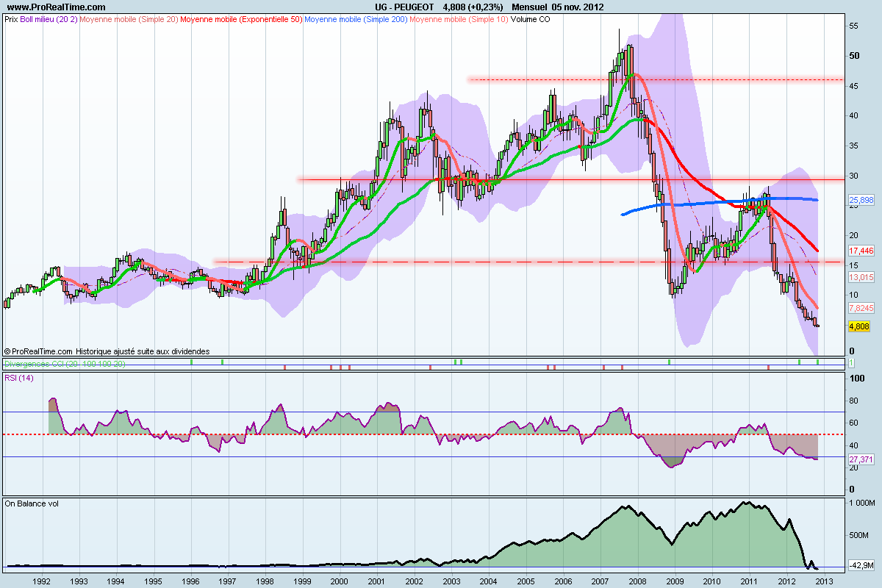The height and width of the screenshot is (588, 882).
Task: Click the "RSI (14)" indicator label
Action: [20, 378]
